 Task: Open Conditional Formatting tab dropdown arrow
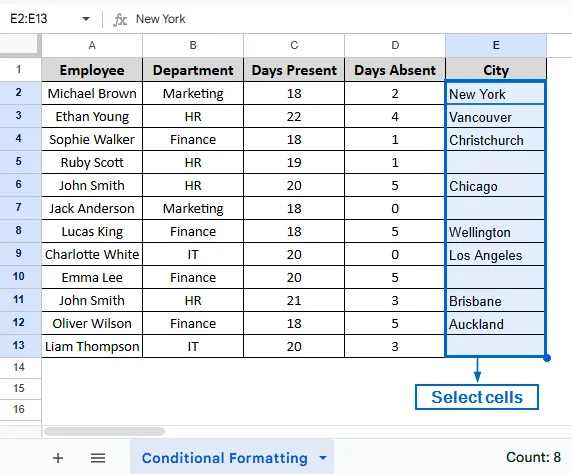tap(323, 458)
